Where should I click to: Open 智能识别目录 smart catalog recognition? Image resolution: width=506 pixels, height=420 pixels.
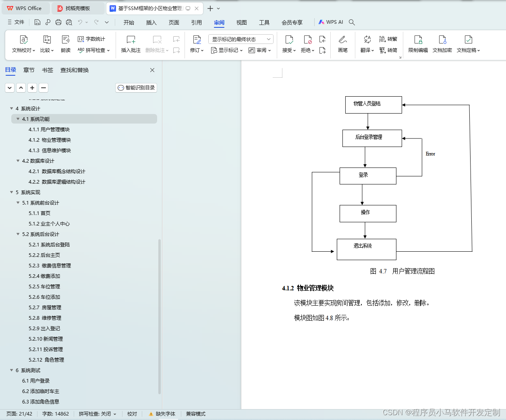pos(136,87)
